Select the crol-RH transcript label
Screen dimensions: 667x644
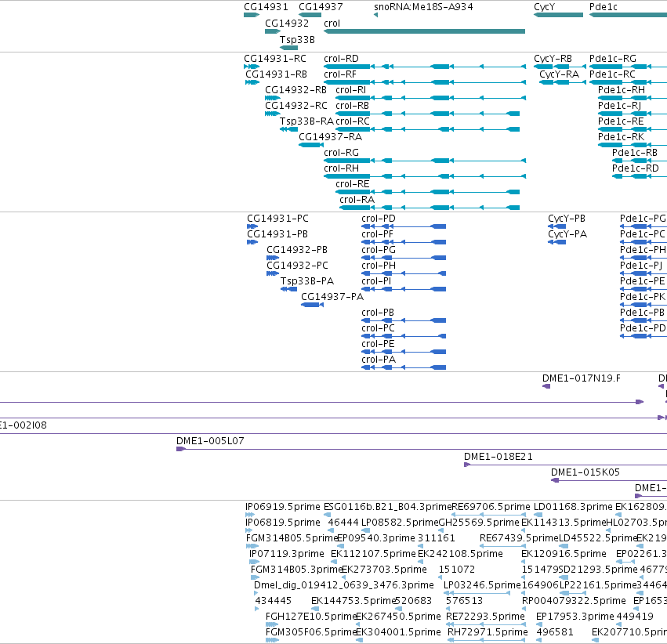tap(341, 168)
